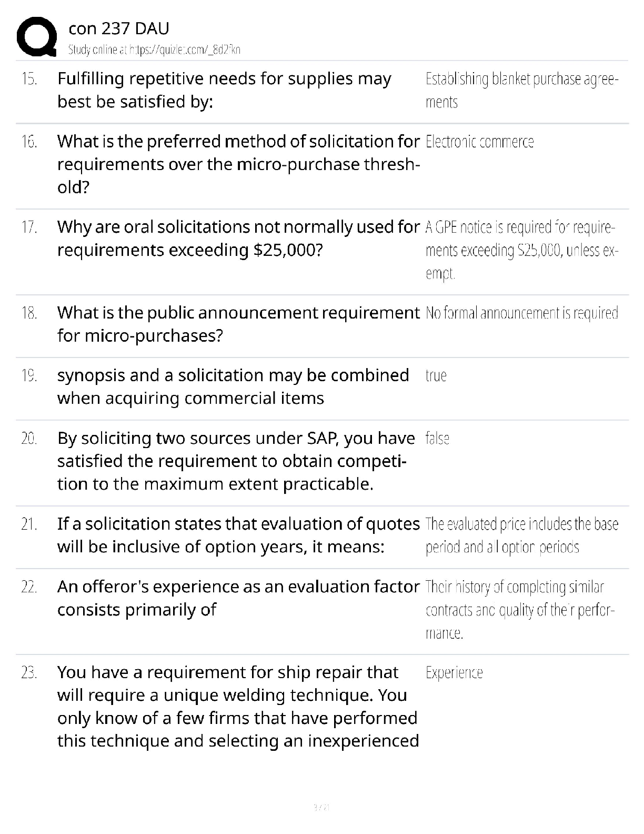Select question 22 about offeror's experience
The height and width of the screenshot is (834, 644).
coord(238,598)
